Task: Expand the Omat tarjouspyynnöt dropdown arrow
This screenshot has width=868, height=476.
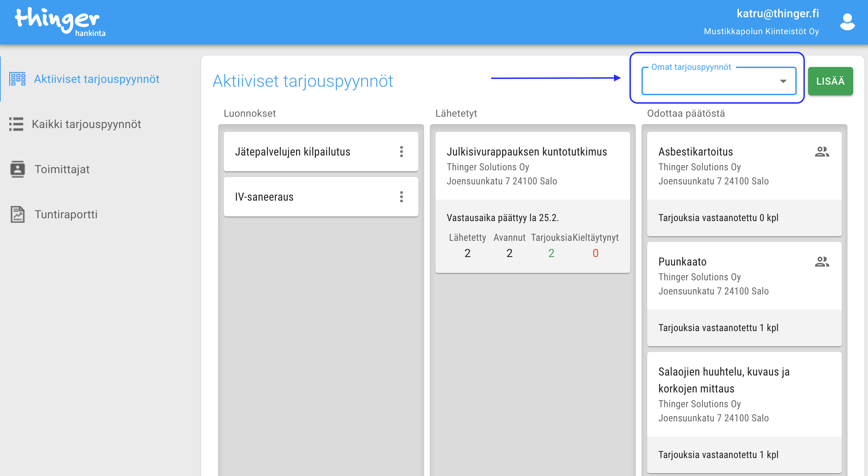Action: (783, 81)
